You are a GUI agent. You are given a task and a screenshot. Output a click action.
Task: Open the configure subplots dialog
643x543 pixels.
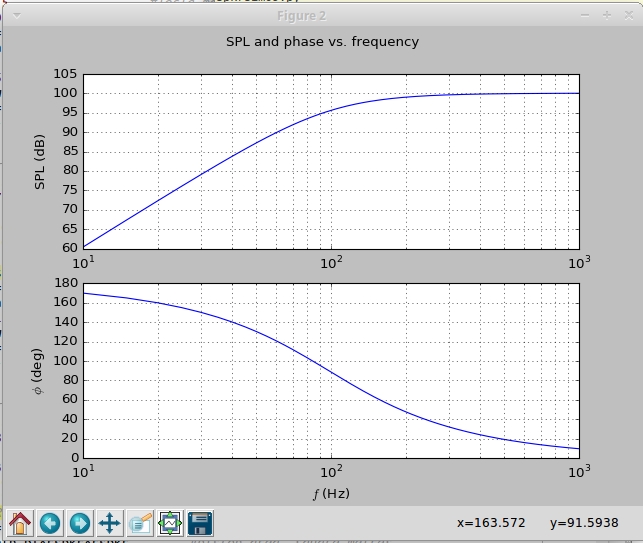[170, 523]
